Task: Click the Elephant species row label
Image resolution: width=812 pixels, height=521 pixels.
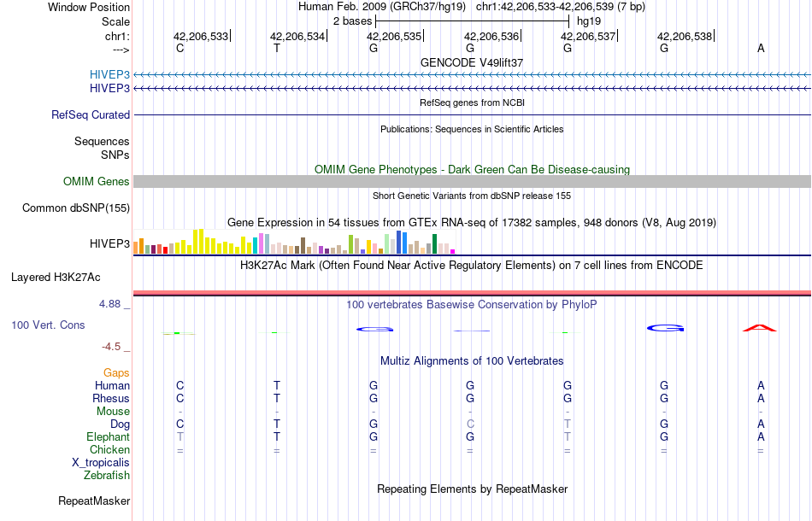Action: [108, 436]
